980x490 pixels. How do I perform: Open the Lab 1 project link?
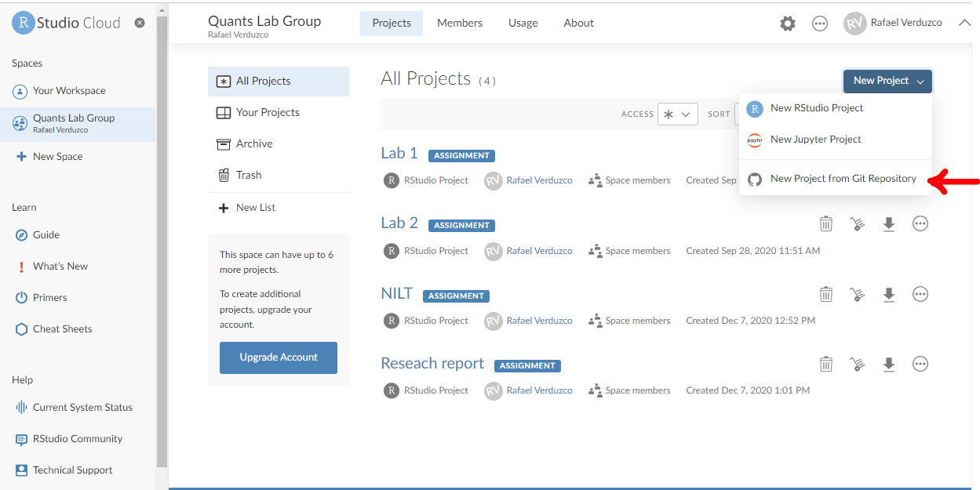(x=399, y=152)
